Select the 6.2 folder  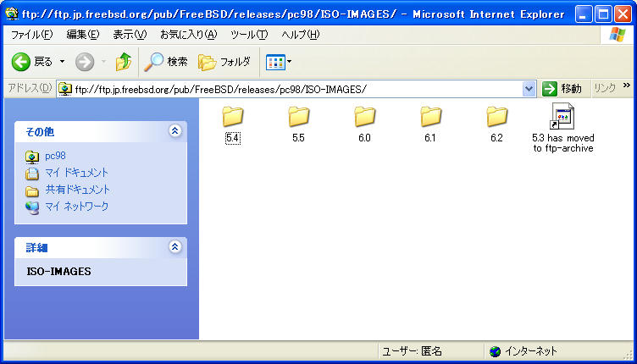[496, 125]
